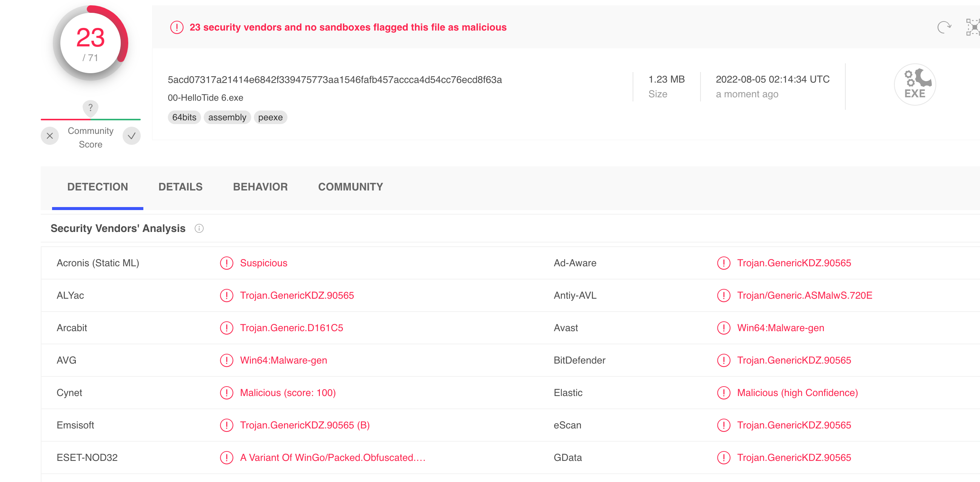This screenshot has width=980, height=482.
Task: Click the SHA-256 file hash text
Action: (335, 80)
